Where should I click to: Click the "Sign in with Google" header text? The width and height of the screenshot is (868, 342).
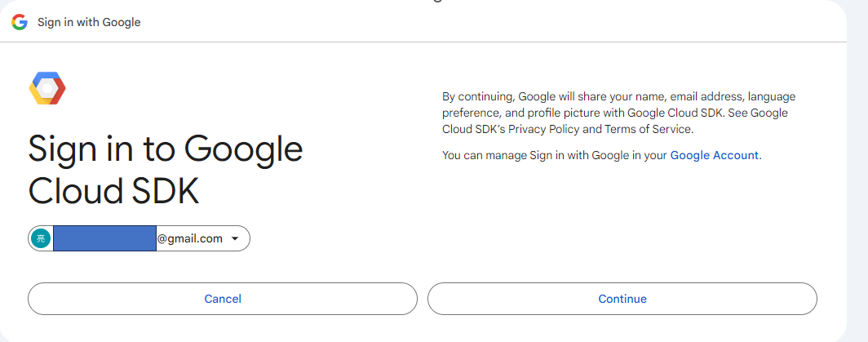(x=89, y=22)
